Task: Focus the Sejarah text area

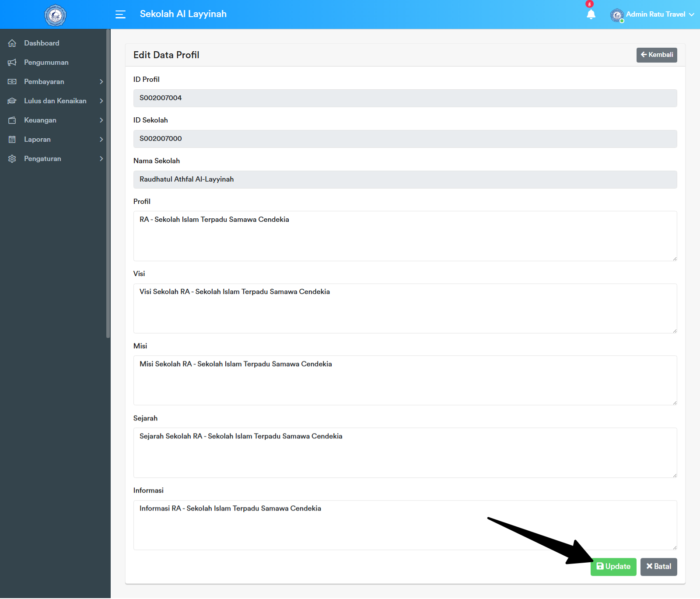Action: [405, 453]
